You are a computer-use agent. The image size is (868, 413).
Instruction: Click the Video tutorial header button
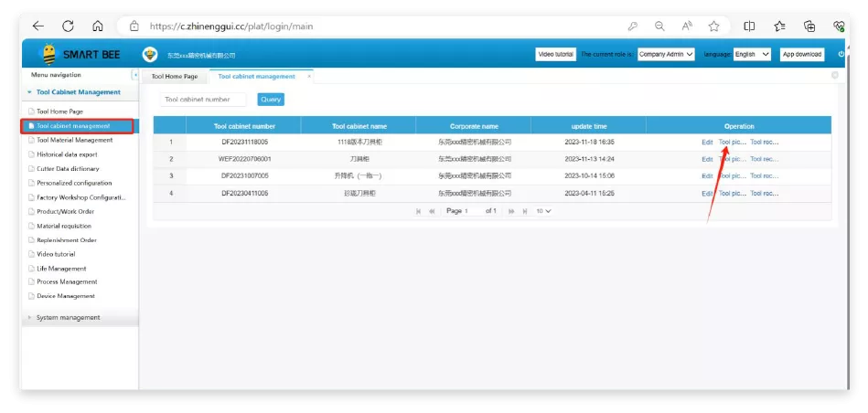click(x=556, y=54)
